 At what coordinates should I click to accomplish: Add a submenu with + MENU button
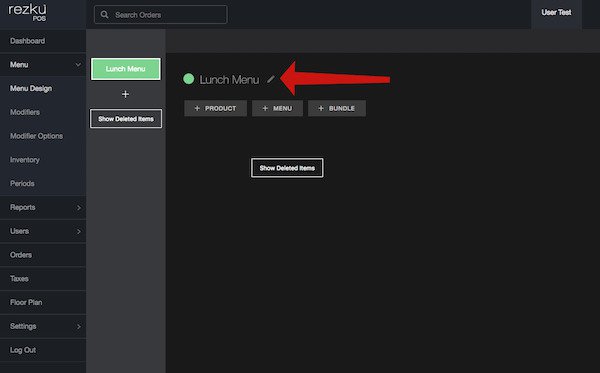click(x=277, y=108)
